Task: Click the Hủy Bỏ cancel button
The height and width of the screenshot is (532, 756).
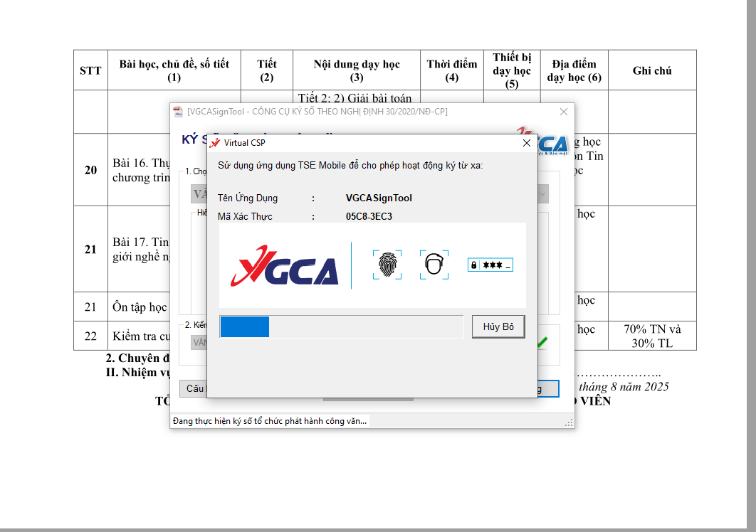Action: pyautogui.click(x=498, y=326)
